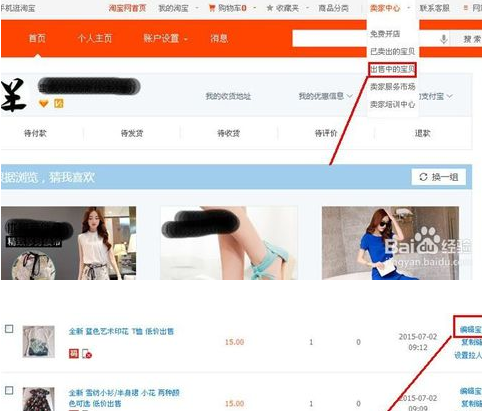Select 免费开店 from the seller menu
The height and width of the screenshot is (411, 482).
coord(385,34)
